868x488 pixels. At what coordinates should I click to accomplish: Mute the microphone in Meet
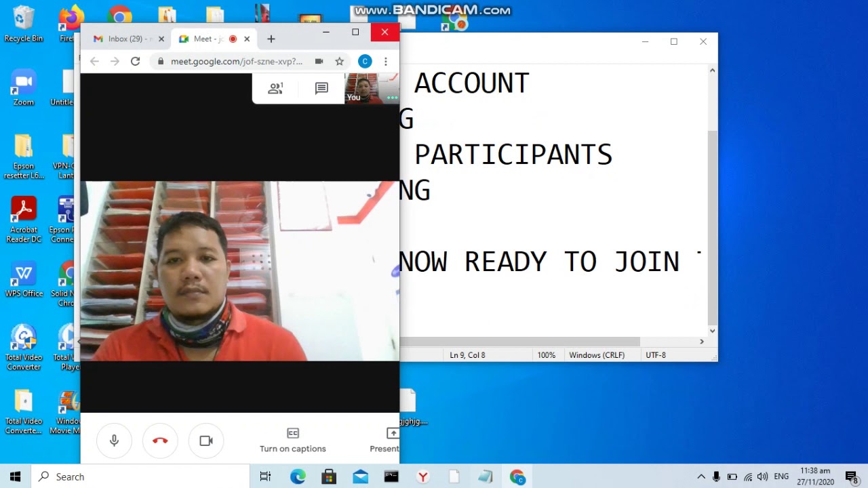pyautogui.click(x=114, y=441)
